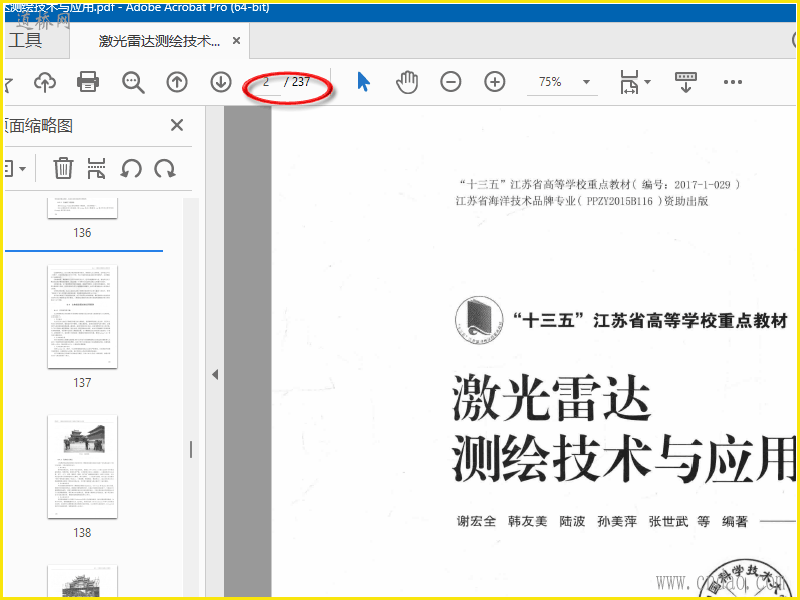Click the 编号: 2017-1-029 text

click(x=686, y=185)
